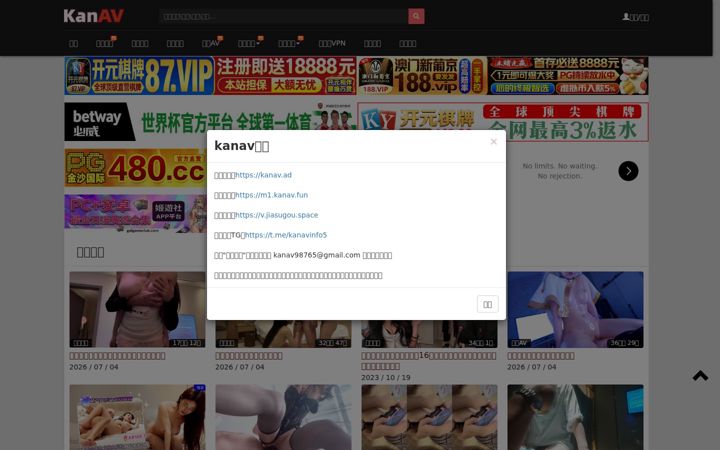Screen dimensions: 720x450
Task: Click the 87.VIP banner ad
Action: [x=139, y=76]
